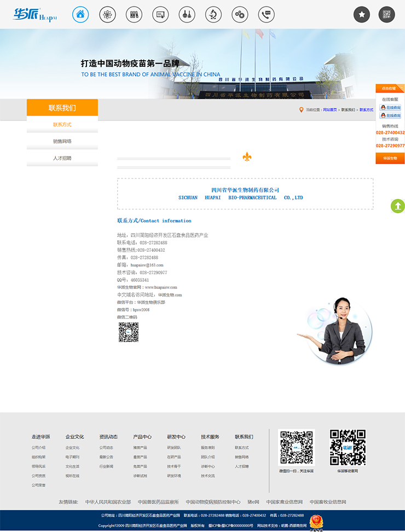The height and width of the screenshot is (532, 405).
Task: Click the atom icon in top navigation
Action: (x=107, y=15)
